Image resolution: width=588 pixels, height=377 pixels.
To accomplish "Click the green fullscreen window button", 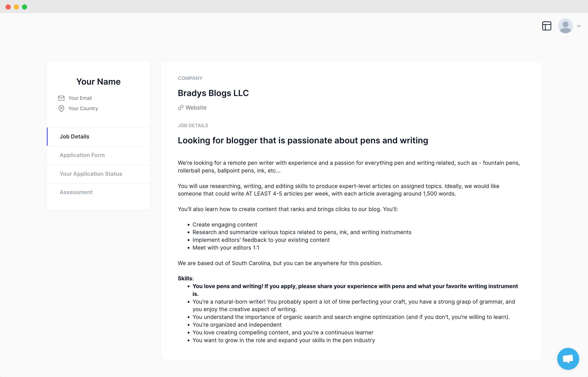I will (x=24, y=7).
